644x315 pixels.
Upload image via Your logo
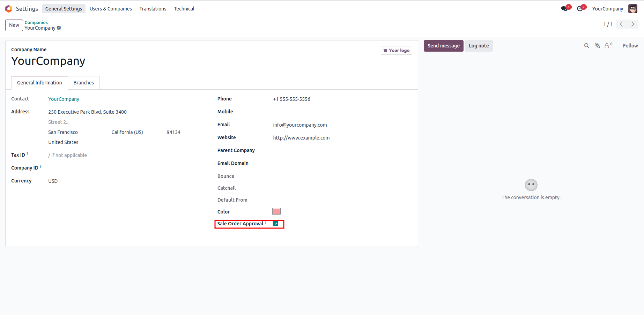pos(397,50)
